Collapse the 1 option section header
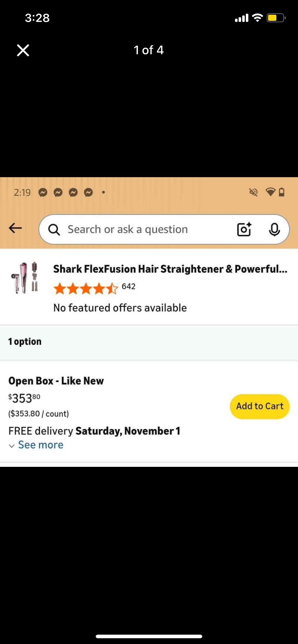 pos(24,341)
